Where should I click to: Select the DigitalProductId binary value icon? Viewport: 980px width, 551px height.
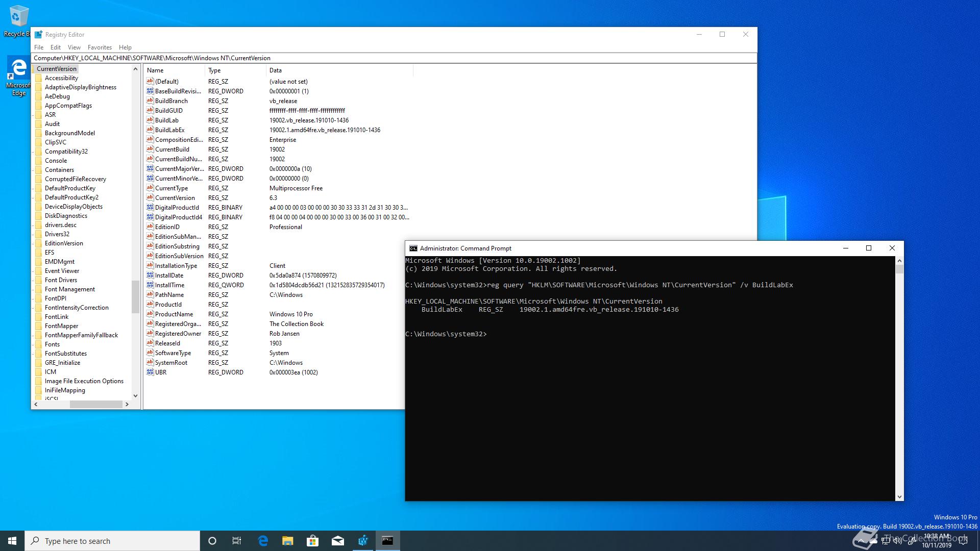150,207
